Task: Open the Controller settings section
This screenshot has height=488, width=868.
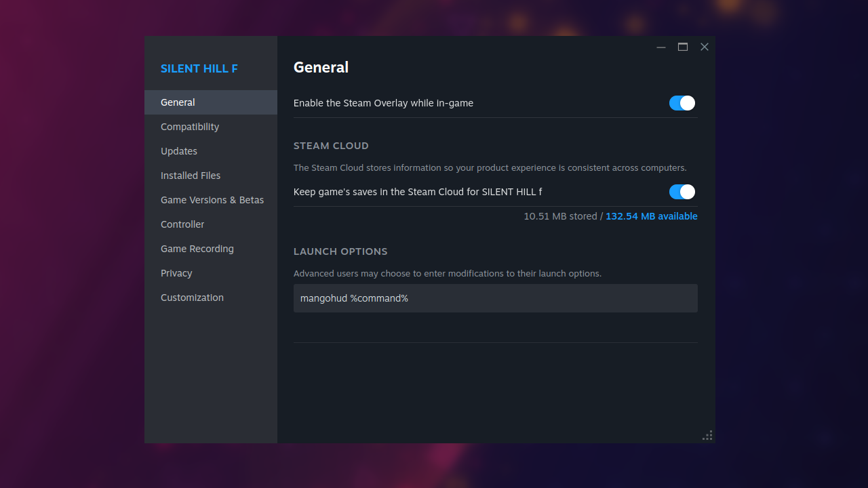Action: pyautogui.click(x=182, y=224)
